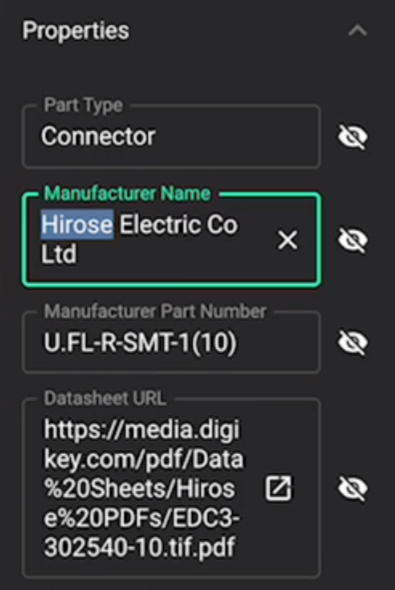Click the https://media.digi line of the URL
395x590 pixels.
[142, 430]
